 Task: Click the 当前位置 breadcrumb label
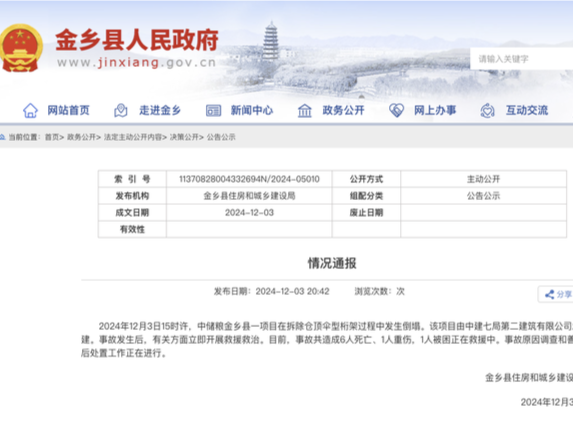(x=23, y=137)
